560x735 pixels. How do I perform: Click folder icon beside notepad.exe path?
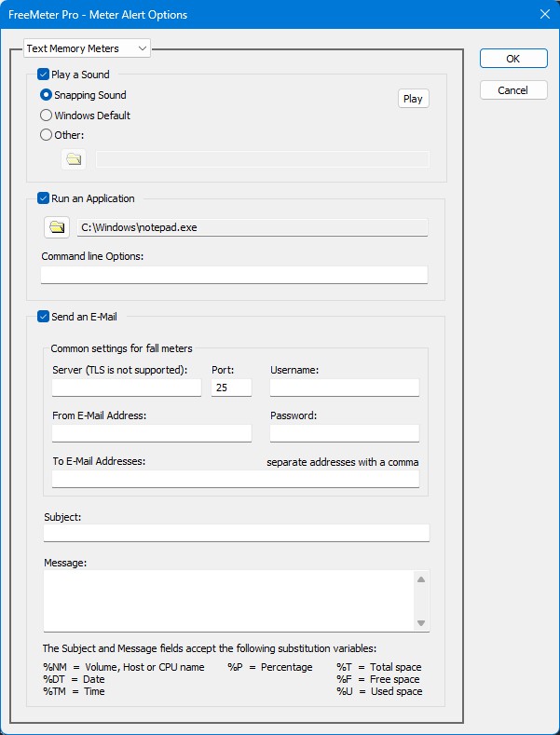tap(57, 226)
